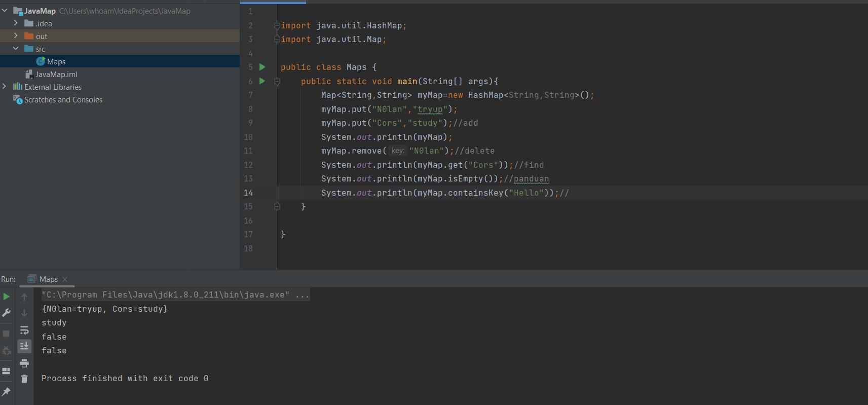Click the containsKey("Hello") code line

tap(445, 193)
